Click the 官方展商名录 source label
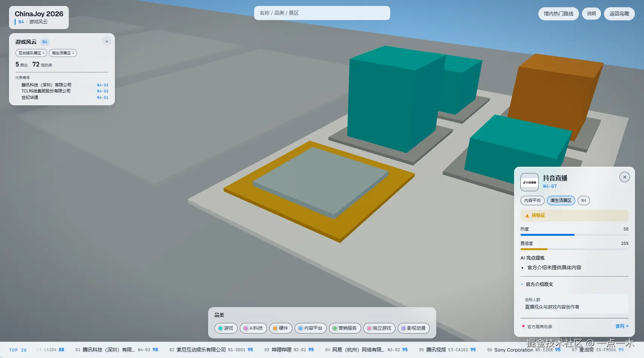 540,327
